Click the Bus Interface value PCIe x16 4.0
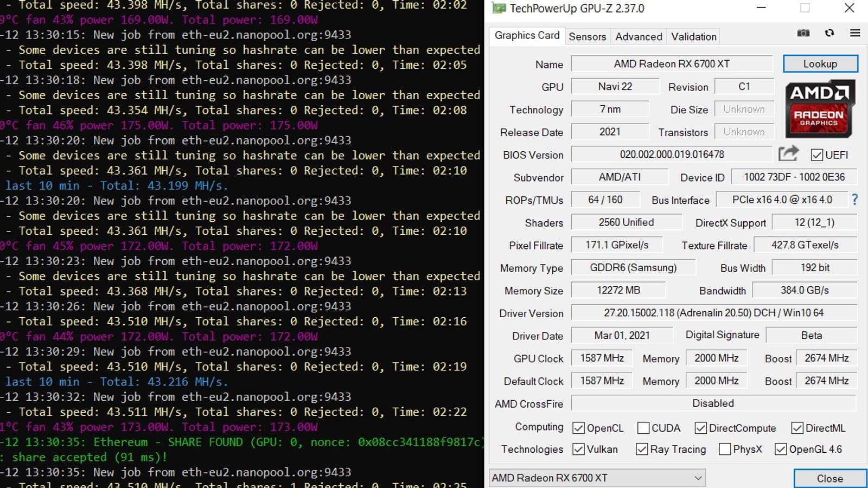 782,200
